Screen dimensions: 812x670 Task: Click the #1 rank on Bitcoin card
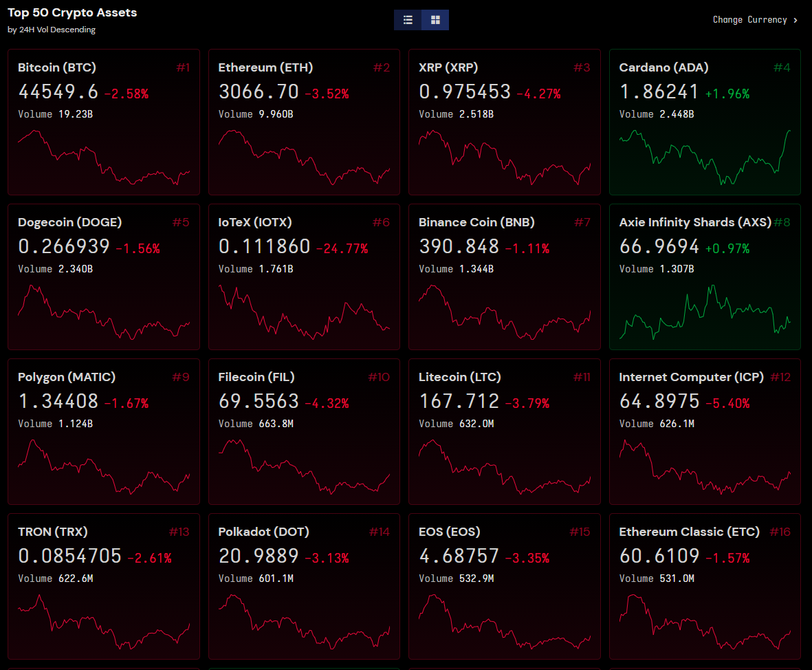(x=184, y=67)
